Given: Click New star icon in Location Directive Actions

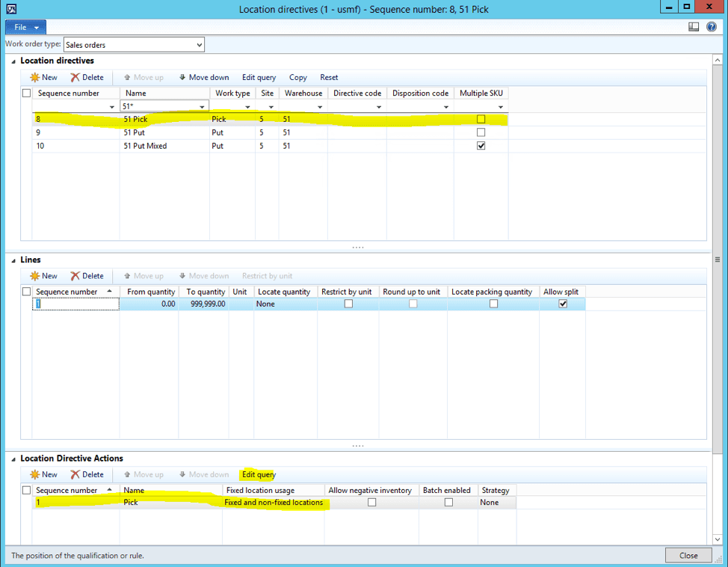Looking at the screenshot, I should click(35, 474).
